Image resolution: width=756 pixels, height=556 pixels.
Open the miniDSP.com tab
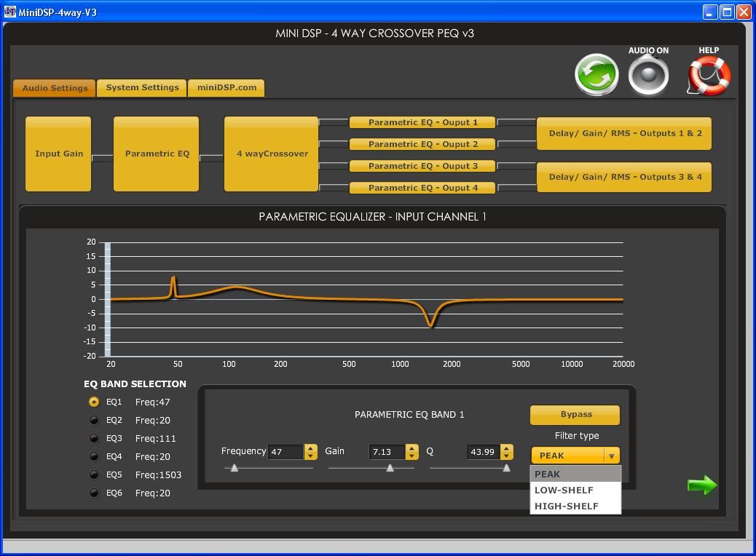[226, 87]
